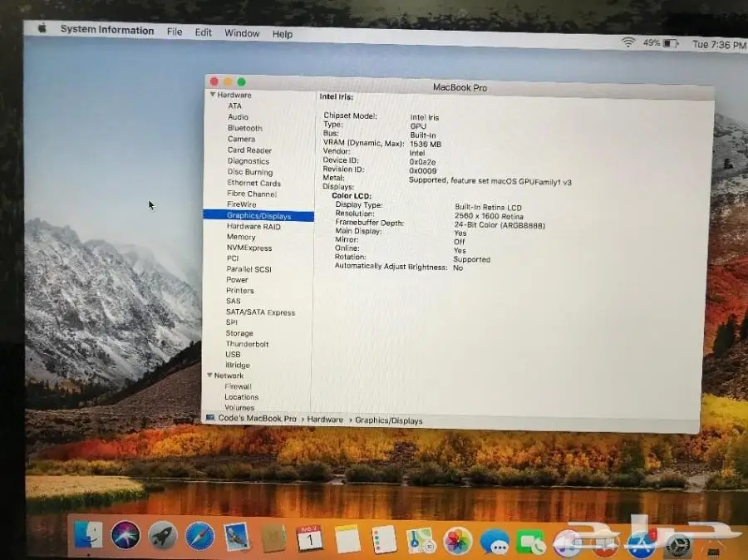
Task: Select Audio in the sidebar
Action: [238, 117]
